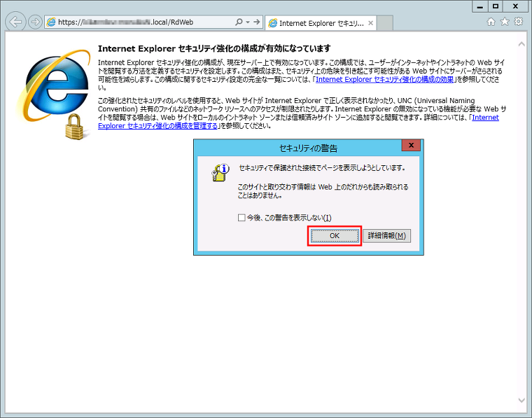Maximize the Internet Explorer window
The width and height of the screenshot is (532, 418).
coord(496,6)
